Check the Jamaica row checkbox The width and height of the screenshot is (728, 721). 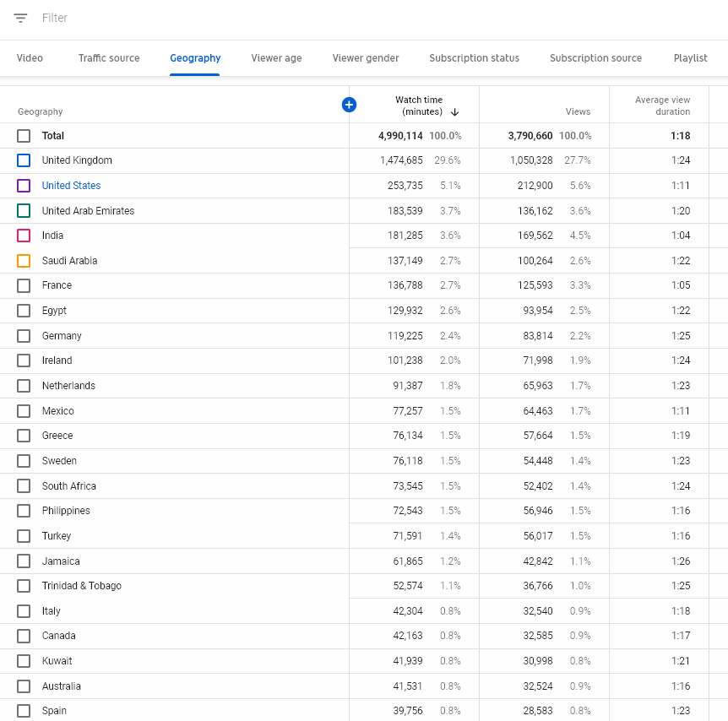coord(24,561)
